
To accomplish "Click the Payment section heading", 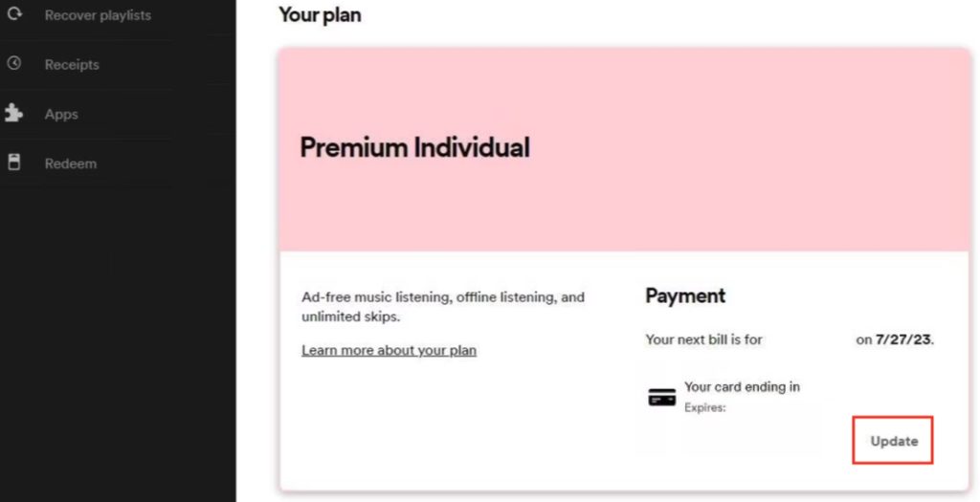I will tap(685, 296).
